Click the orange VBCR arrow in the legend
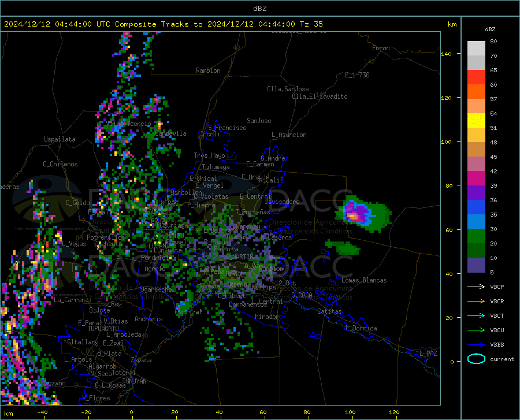 click(476, 301)
